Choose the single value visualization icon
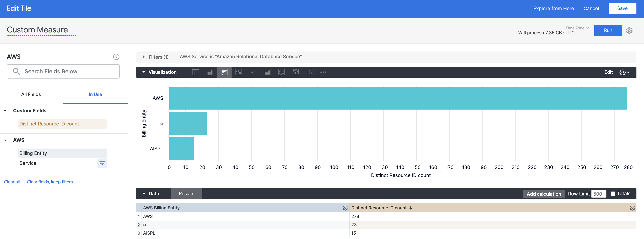Image resolution: width=644 pixels, height=239 pixels. (x=310, y=72)
